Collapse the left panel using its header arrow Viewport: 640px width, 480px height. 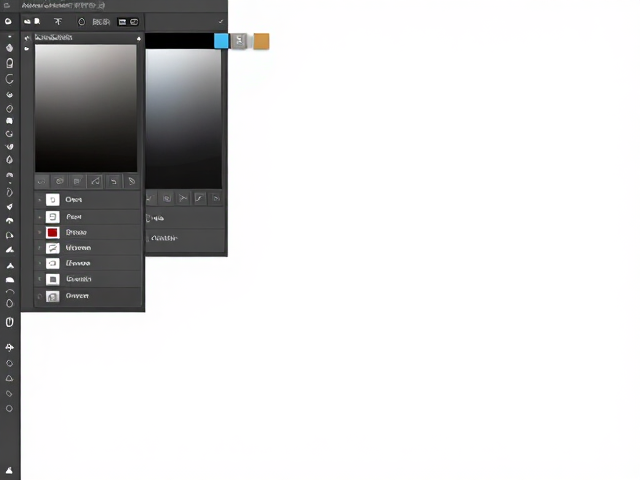point(139,38)
